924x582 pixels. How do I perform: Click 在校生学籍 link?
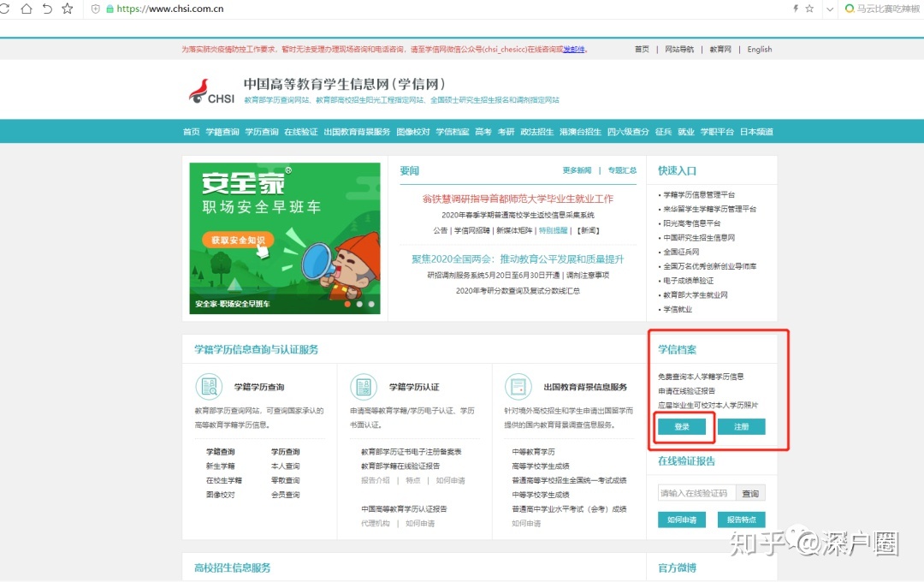click(x=224, y=480)
